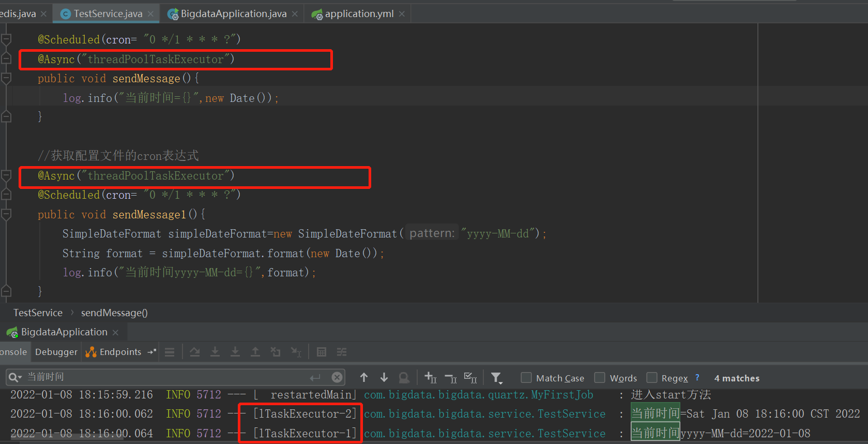Collapse the sendMessage() method fold marker
868x444 pixels.
[6, 78]
